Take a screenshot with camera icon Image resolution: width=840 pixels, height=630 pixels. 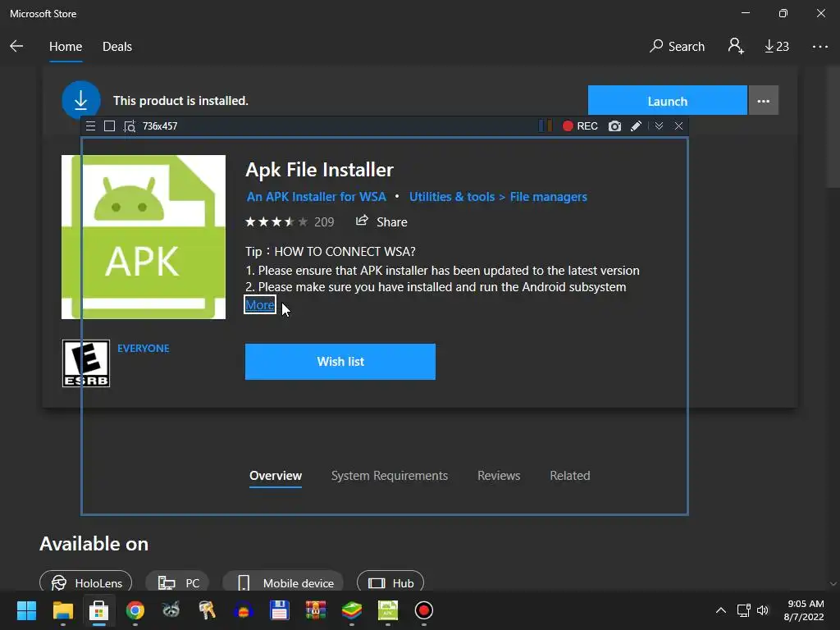[614, 126]
